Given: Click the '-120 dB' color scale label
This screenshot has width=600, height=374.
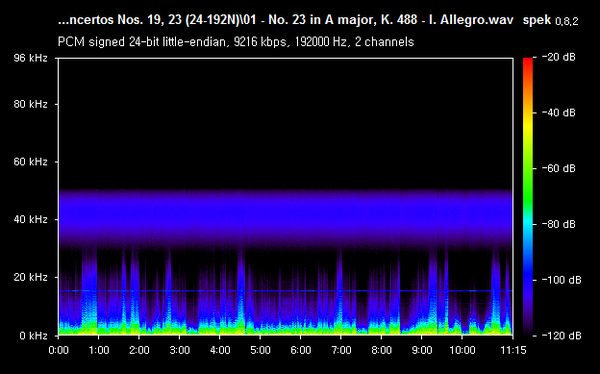Looking at the screenshot, I should (561, 336).
